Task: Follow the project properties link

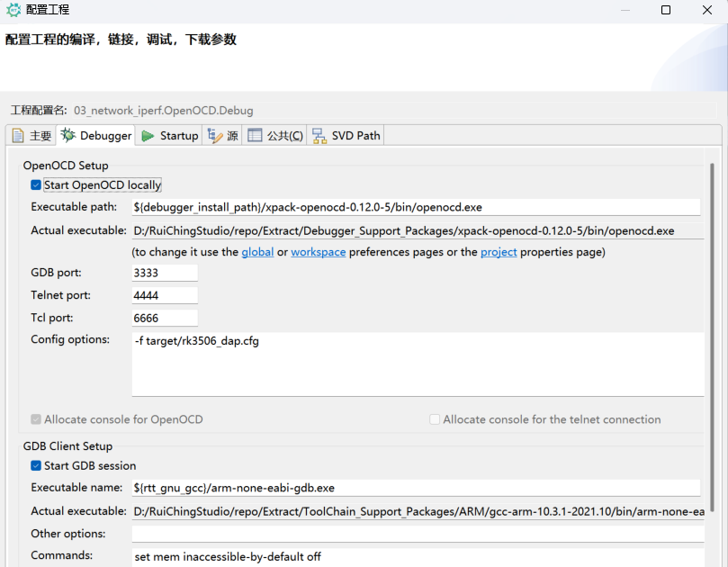Action: click(x=499, y=252)
